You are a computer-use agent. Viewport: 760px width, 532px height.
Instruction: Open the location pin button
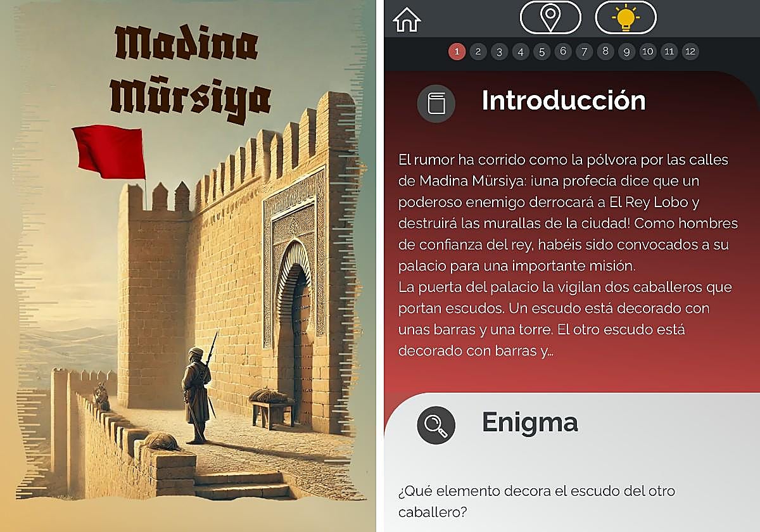click(x=550, y=17)
